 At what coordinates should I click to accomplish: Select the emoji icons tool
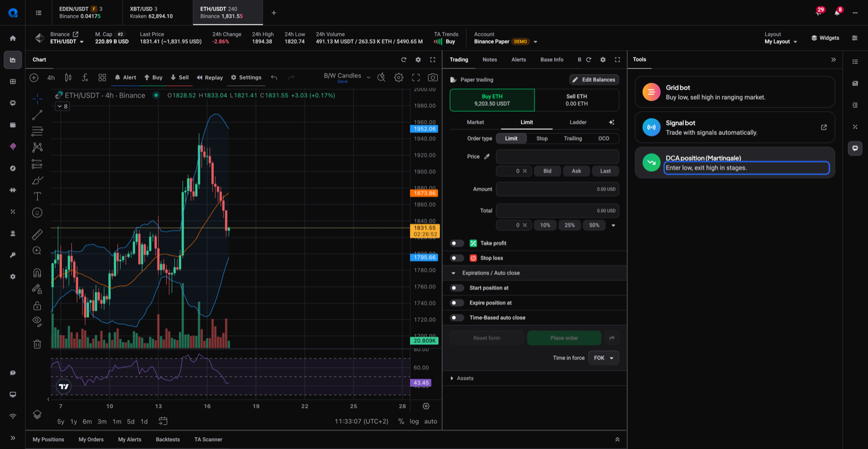point(37,212)
